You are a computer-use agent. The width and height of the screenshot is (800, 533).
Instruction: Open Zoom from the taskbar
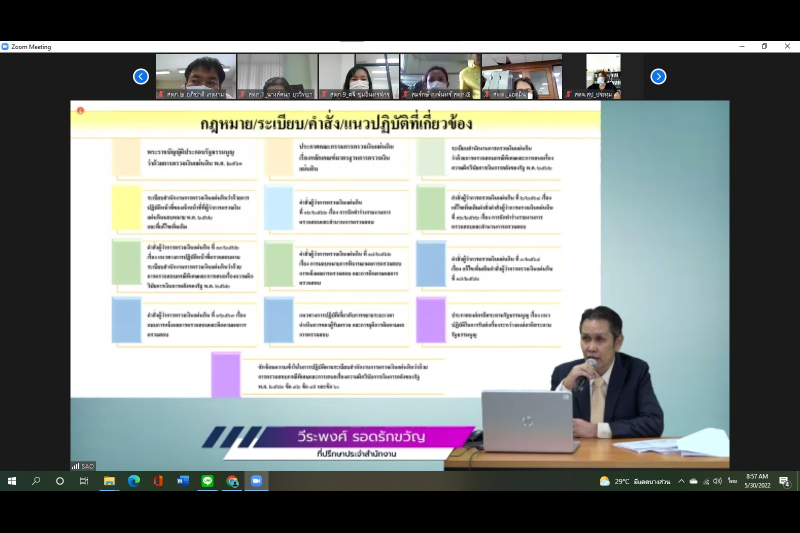point(256,481)
